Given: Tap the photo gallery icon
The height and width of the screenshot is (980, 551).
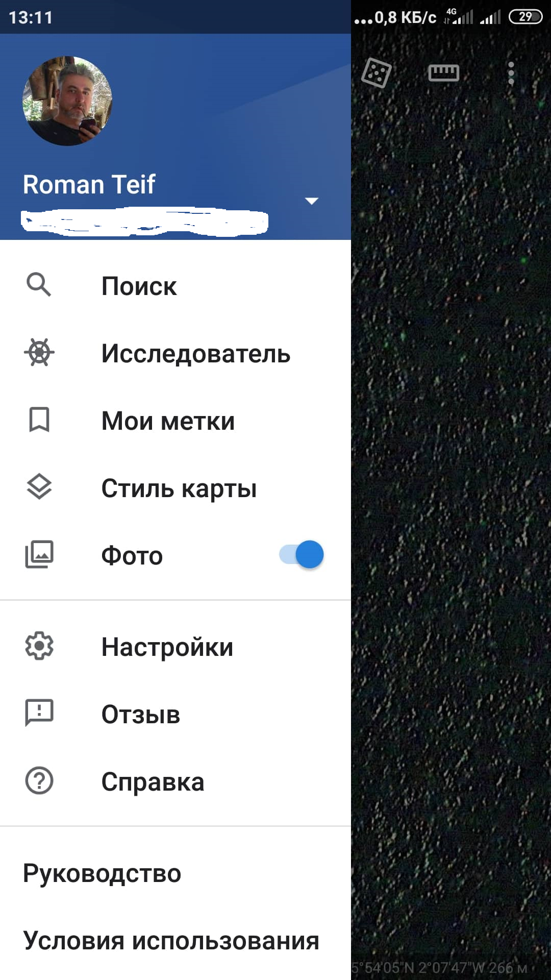Looking at the screenshot, I should tap(39, 554).
